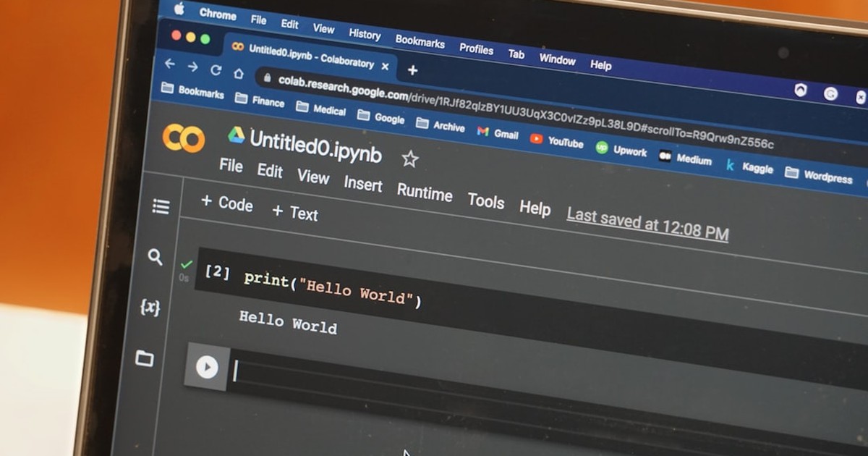Open the Archive bookmarks folder
Screen dimensions: 868x456
[x=441, y=125]
